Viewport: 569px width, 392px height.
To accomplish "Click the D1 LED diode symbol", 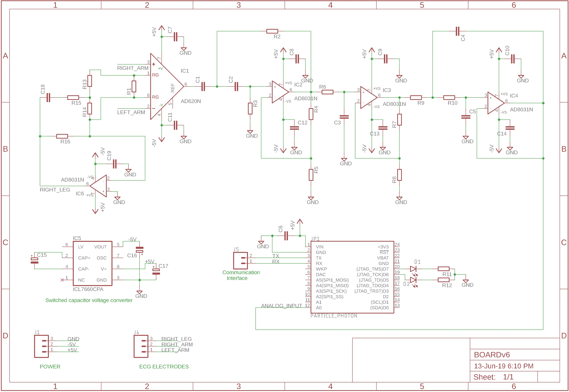I will coord(413,269).
